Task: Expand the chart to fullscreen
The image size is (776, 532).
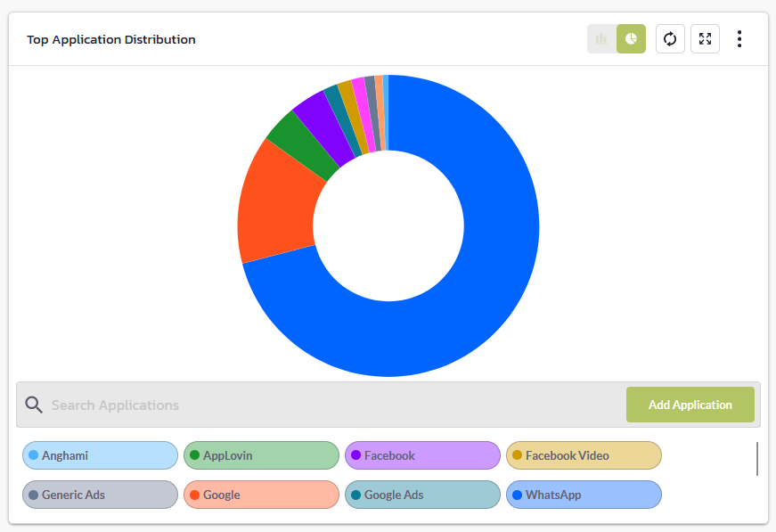Action: (705, 38)
